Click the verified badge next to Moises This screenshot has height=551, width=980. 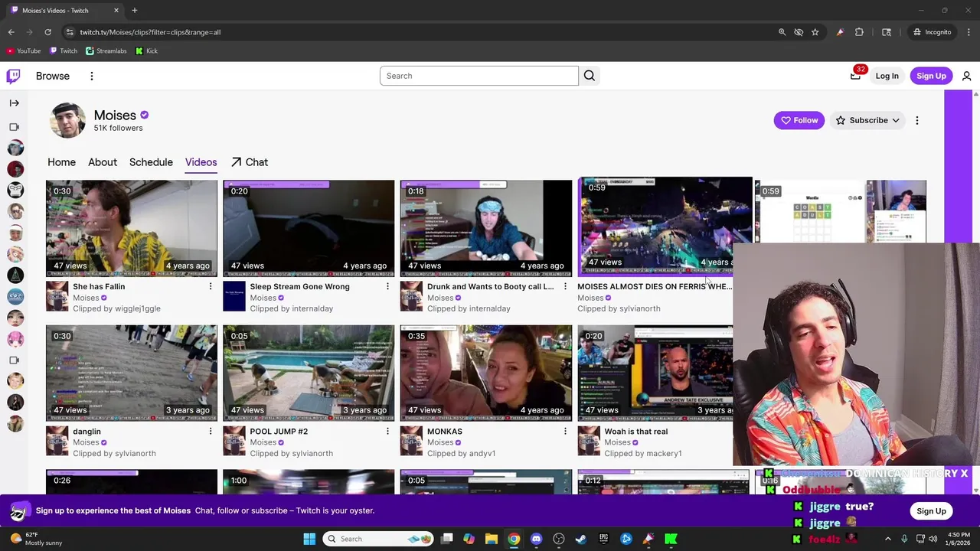(x=144, y=115)
